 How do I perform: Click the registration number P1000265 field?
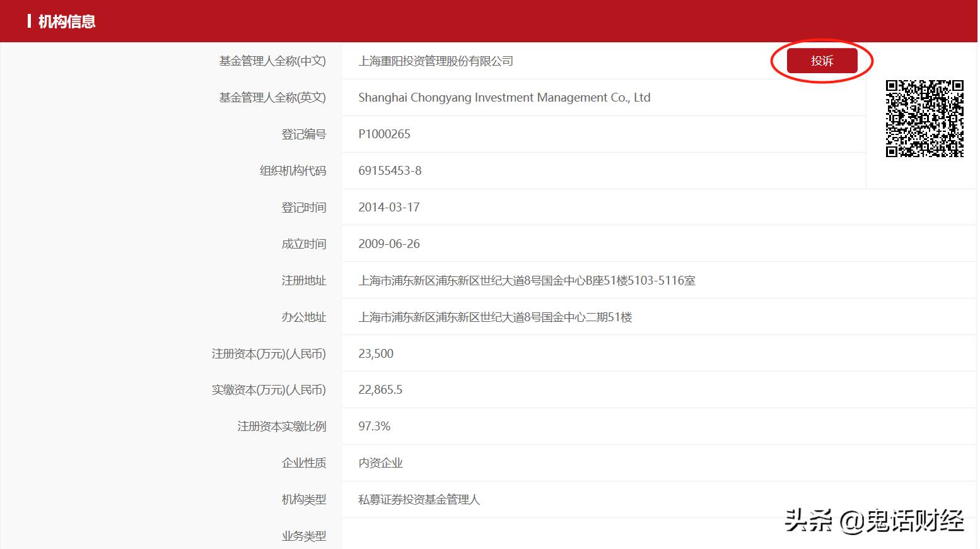coord(384,134)
